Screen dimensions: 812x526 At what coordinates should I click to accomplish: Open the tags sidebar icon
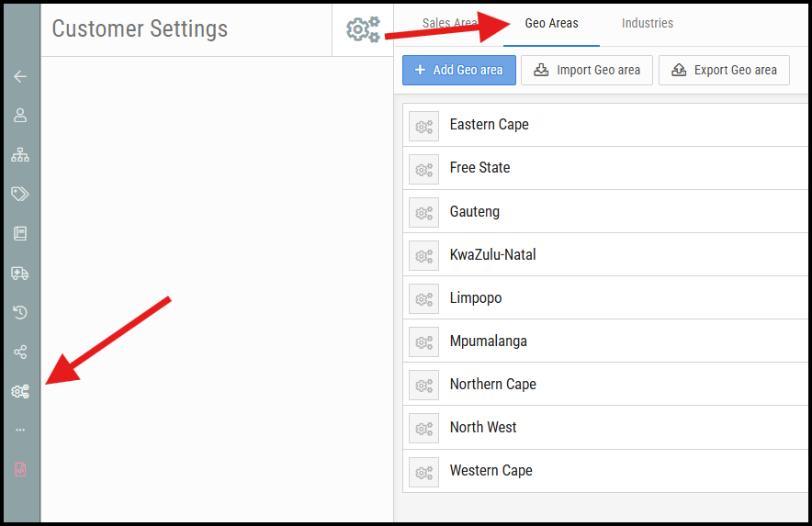pyautogui.click(x=20, y=194)
